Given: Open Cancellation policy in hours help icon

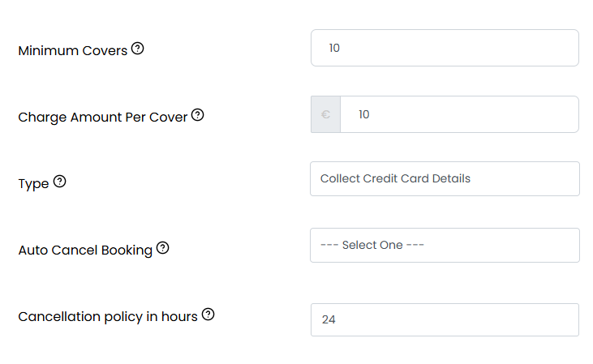Looking at the screenshot, I should point(208,315).
